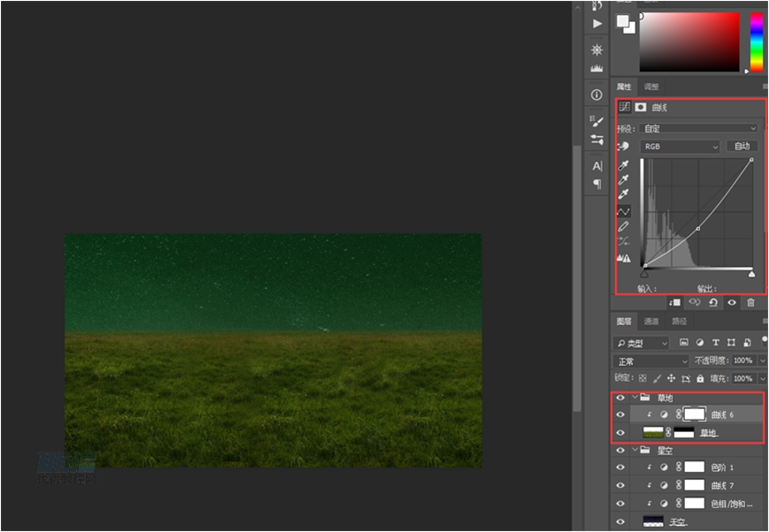Click the 自动 auto button
The width and height of the screenshot is (769, 532).
click(742, 146)
